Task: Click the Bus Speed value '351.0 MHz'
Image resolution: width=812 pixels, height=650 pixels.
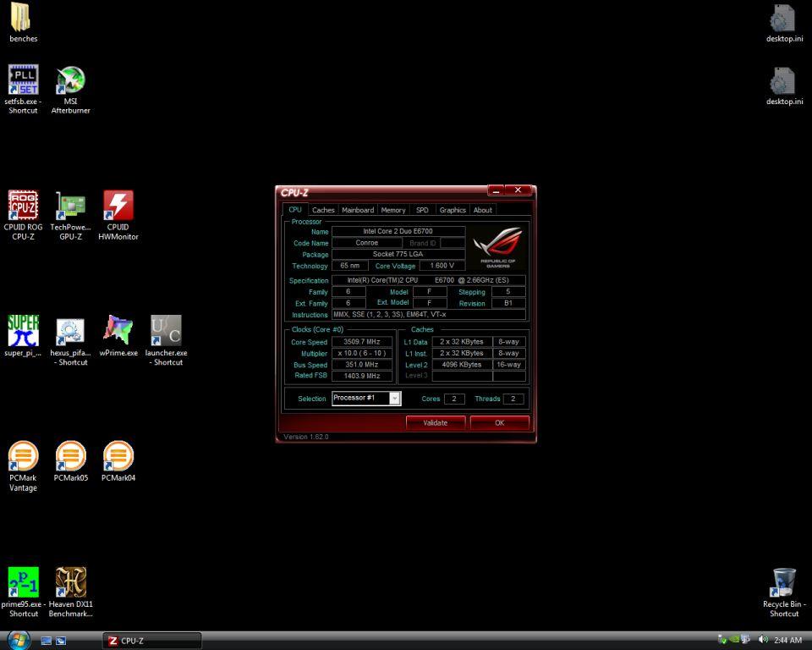Action: pos(361,365)
